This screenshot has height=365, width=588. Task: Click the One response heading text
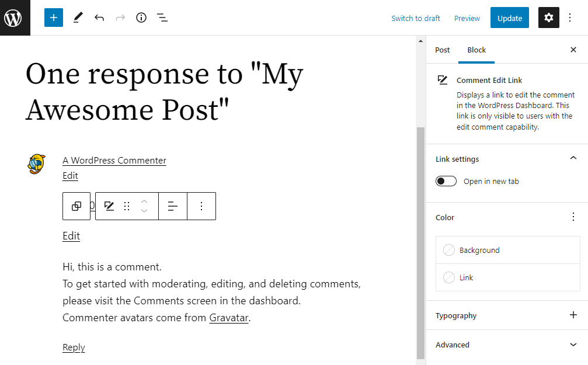coord(164,92)
